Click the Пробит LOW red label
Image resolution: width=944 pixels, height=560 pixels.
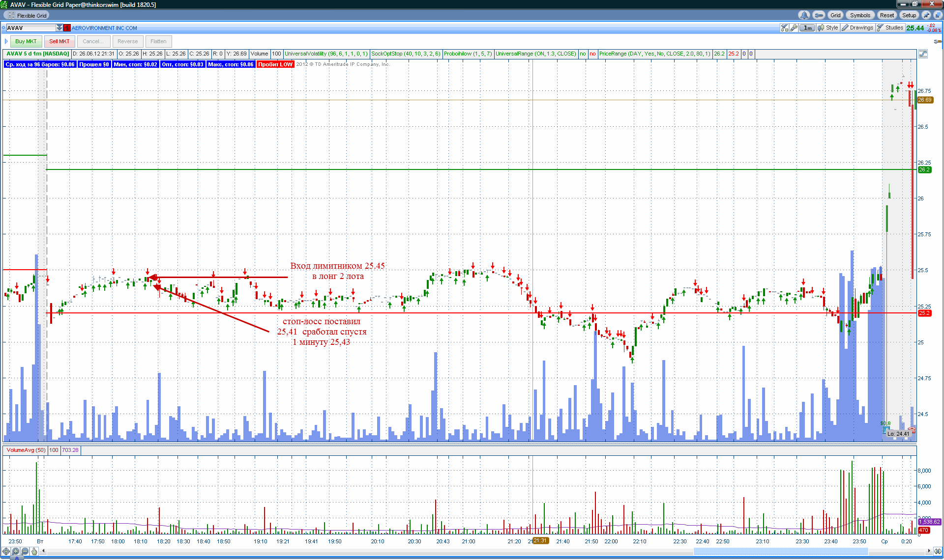point(275,64)
